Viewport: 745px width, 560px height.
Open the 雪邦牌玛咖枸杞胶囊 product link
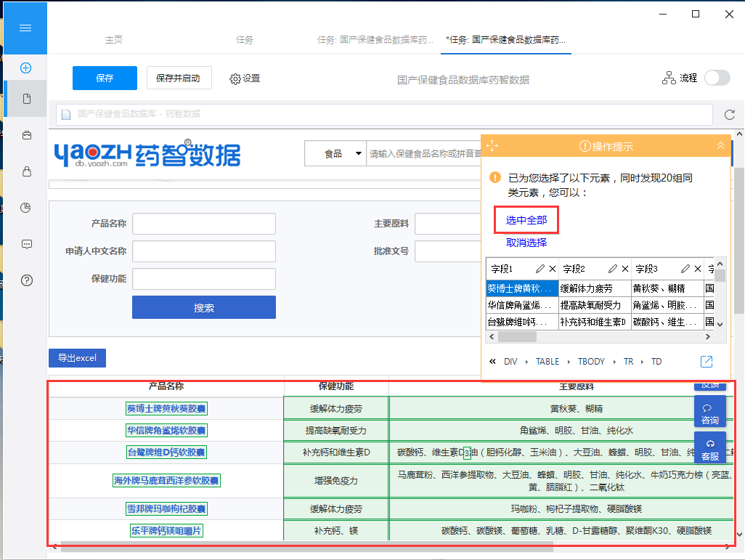tap(166, 508)
